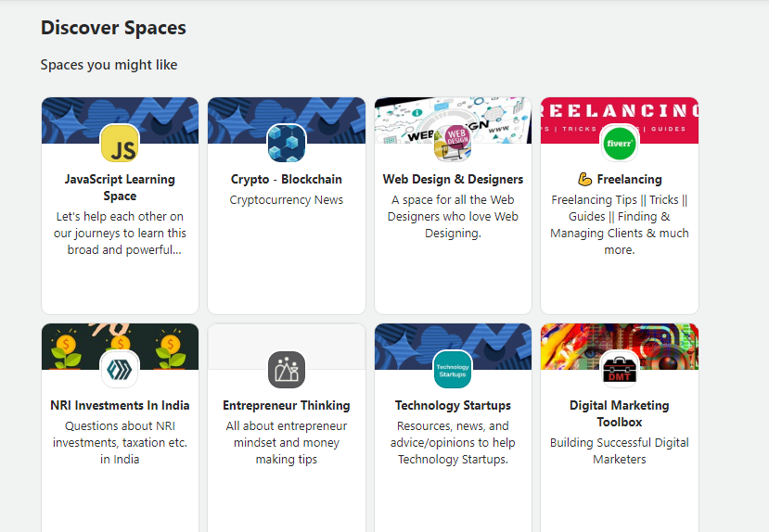Click the gray Entrepreneur Thinking icon
The image size is (769, 532).
click(287, 370)
